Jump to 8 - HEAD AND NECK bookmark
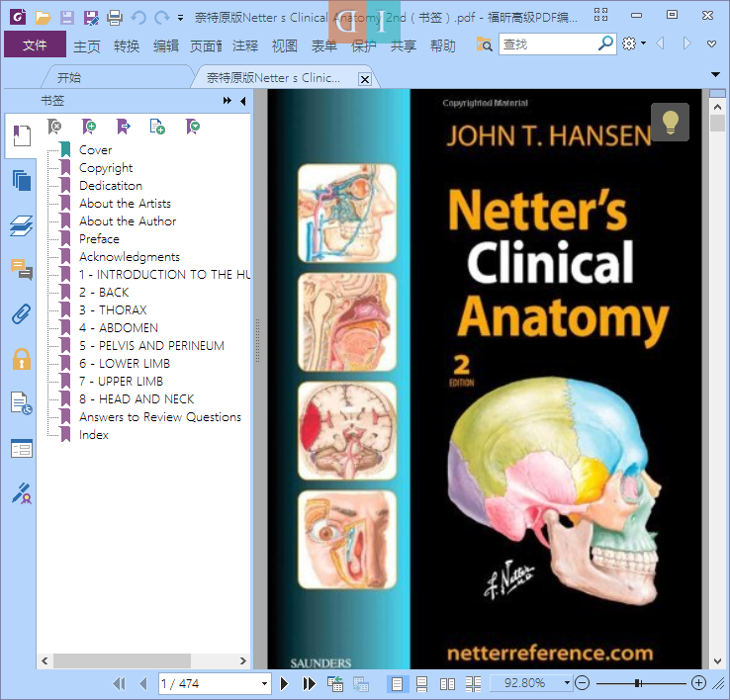The width and height of the screenshot is (730, 700). pyautogui.click(x=137, y=398)
